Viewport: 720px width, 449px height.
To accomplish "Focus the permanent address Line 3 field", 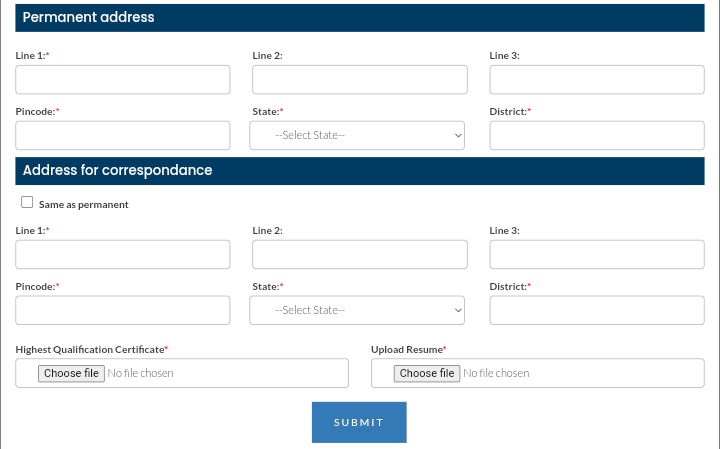I will 597,80.
